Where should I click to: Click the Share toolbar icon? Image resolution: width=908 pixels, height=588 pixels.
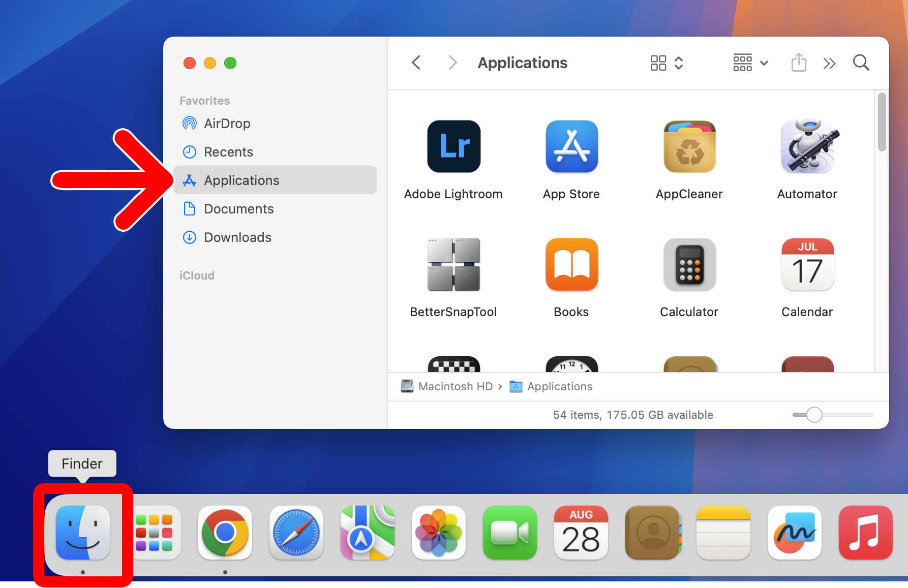pyautogui.click(x=799, y=63)
